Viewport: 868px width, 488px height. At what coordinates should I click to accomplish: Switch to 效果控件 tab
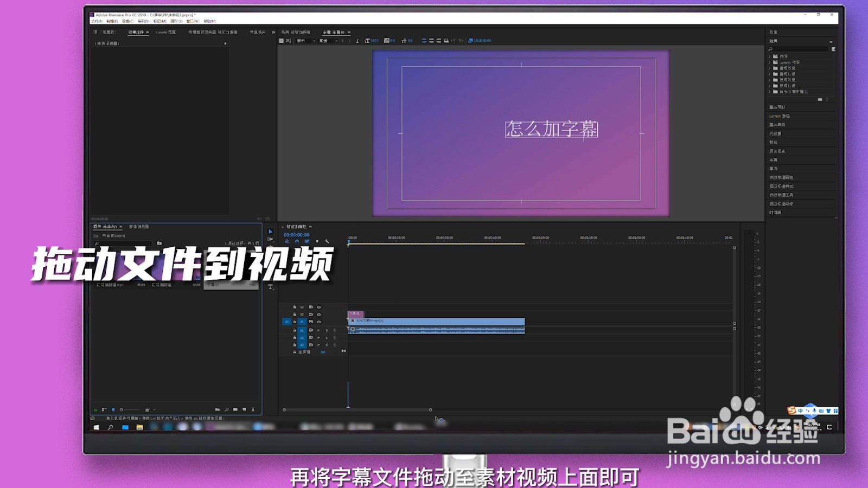tap(136, 32)
